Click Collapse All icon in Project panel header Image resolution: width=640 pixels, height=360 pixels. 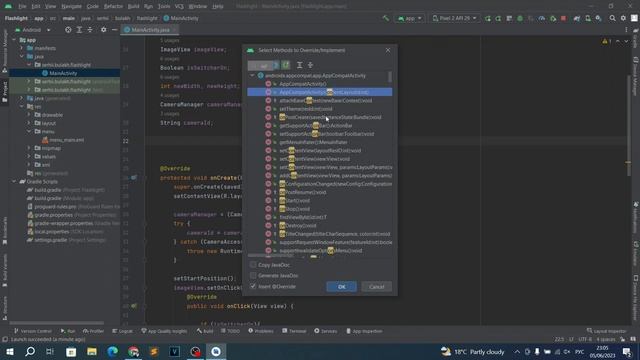[x=90, y=30]
